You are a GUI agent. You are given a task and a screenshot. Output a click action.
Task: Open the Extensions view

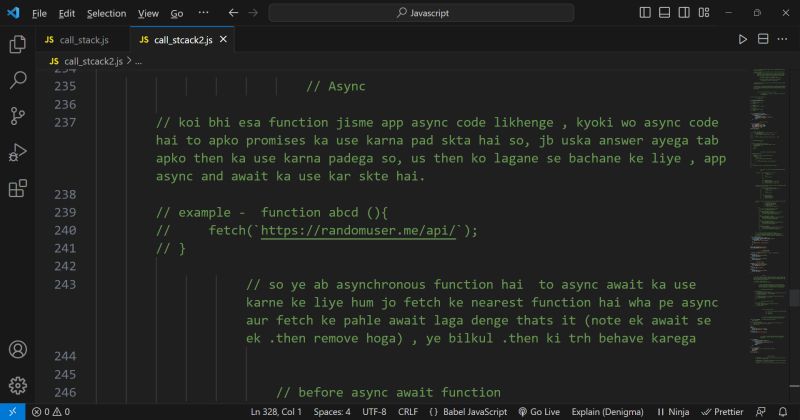(17, 188)
